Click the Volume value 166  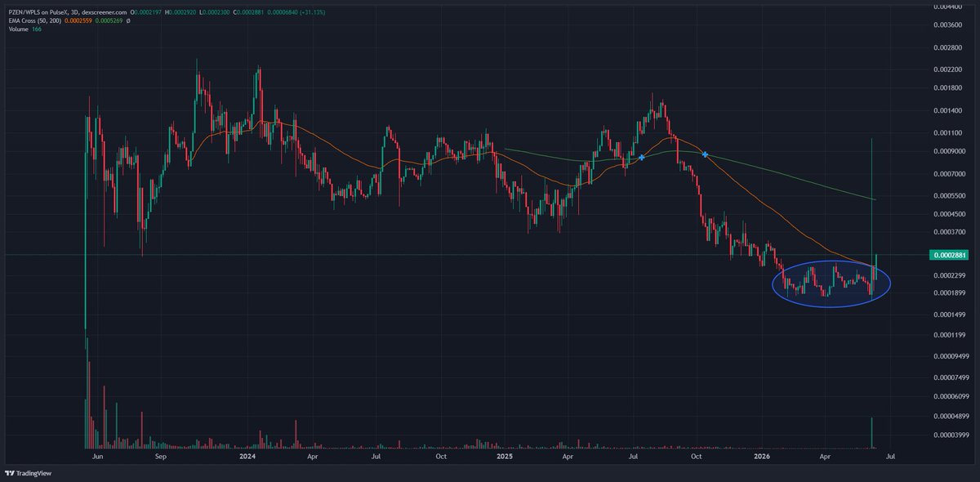(x=37, y=29)
